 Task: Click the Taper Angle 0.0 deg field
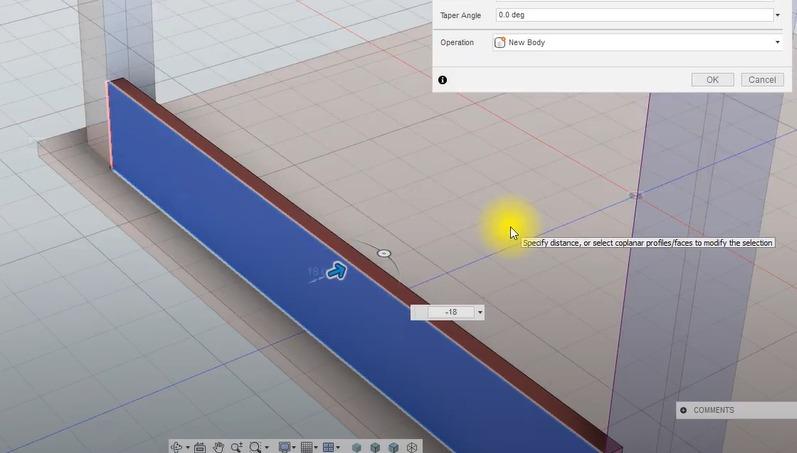coord(634,15)
